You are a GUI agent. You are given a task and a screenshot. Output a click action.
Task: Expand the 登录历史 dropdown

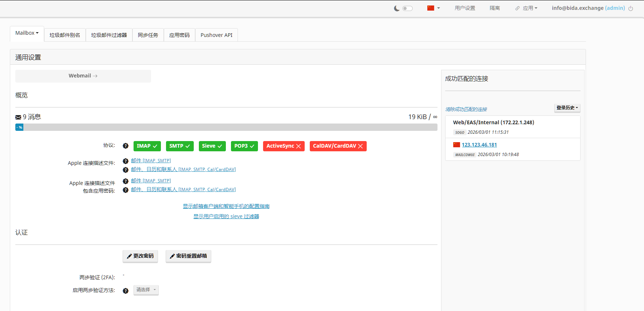click(x=567, y=108)
